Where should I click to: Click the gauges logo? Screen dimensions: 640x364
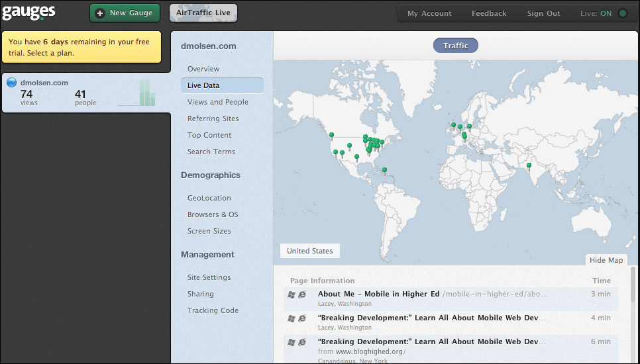tap(28, 12)
